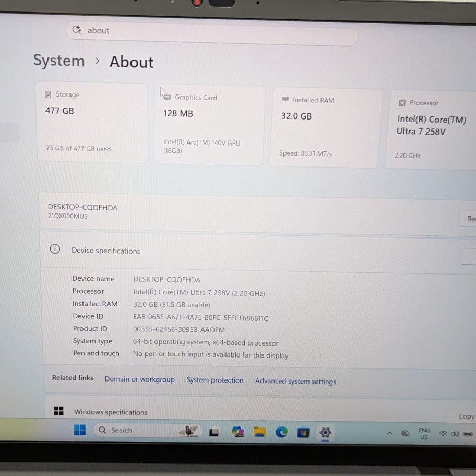
Task: Click the sync-off tray icon
Action: (x=405, y=433)
